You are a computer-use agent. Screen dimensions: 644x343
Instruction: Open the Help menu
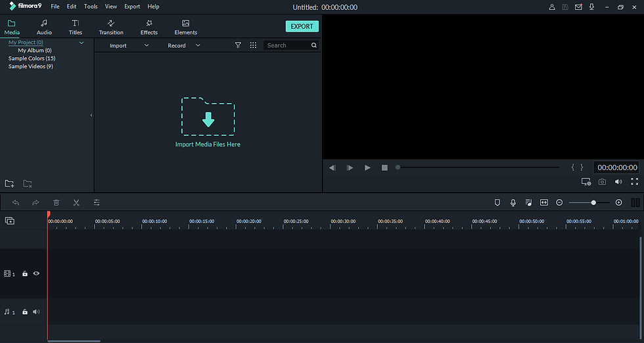coord(153,7)
